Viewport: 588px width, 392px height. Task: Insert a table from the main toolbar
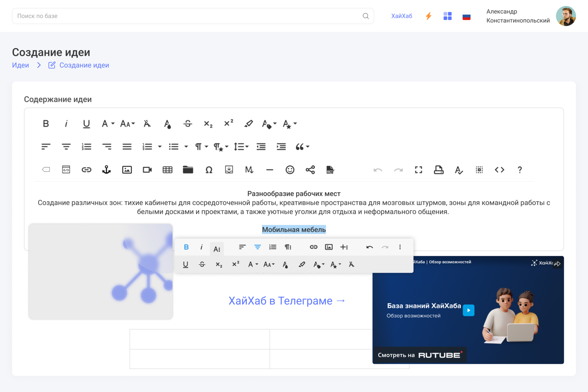click(x=168, y=170)
